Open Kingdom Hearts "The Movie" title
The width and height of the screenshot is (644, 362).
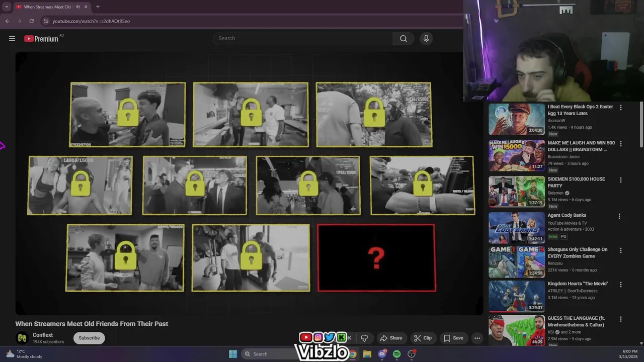[x=578, y=284]
